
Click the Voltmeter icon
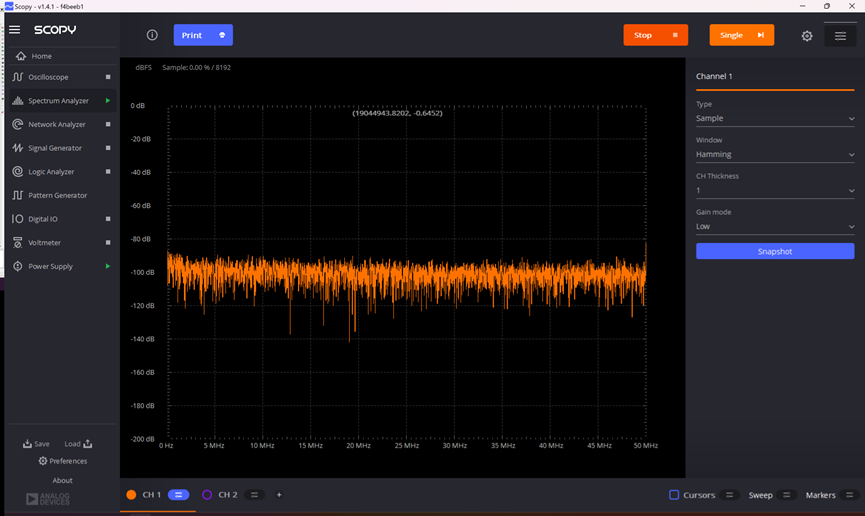[x=18, y=243]
